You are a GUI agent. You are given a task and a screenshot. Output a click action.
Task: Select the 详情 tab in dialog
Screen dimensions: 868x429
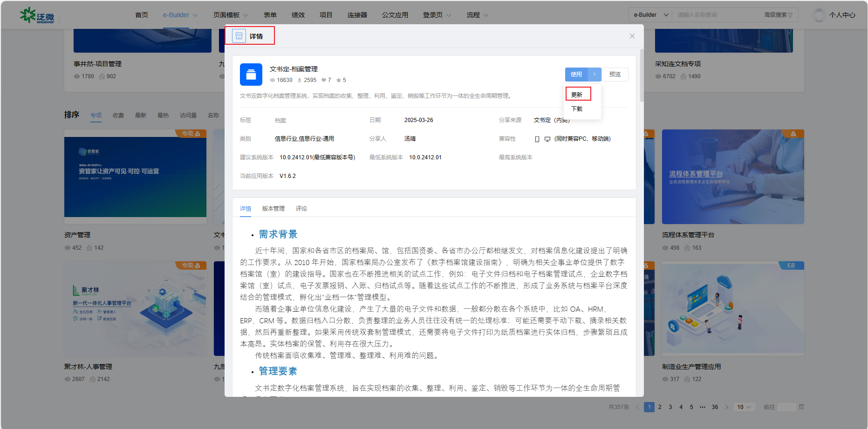point(246,209)
